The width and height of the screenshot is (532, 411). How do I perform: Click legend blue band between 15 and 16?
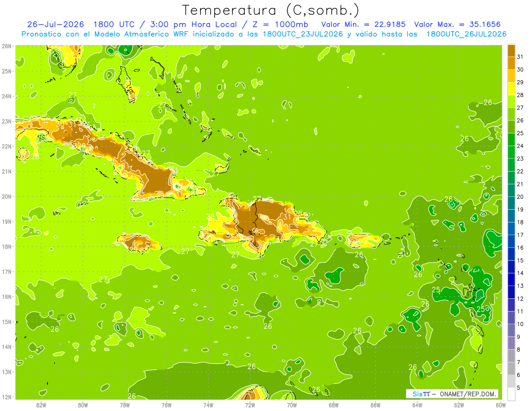511,254
